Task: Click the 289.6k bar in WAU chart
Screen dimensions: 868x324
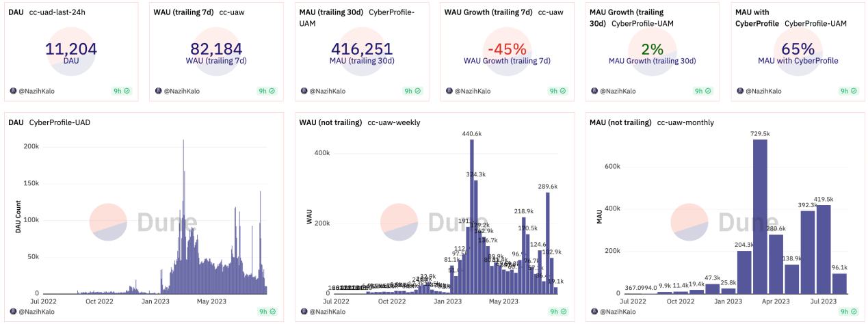Action: click(548, 243)
